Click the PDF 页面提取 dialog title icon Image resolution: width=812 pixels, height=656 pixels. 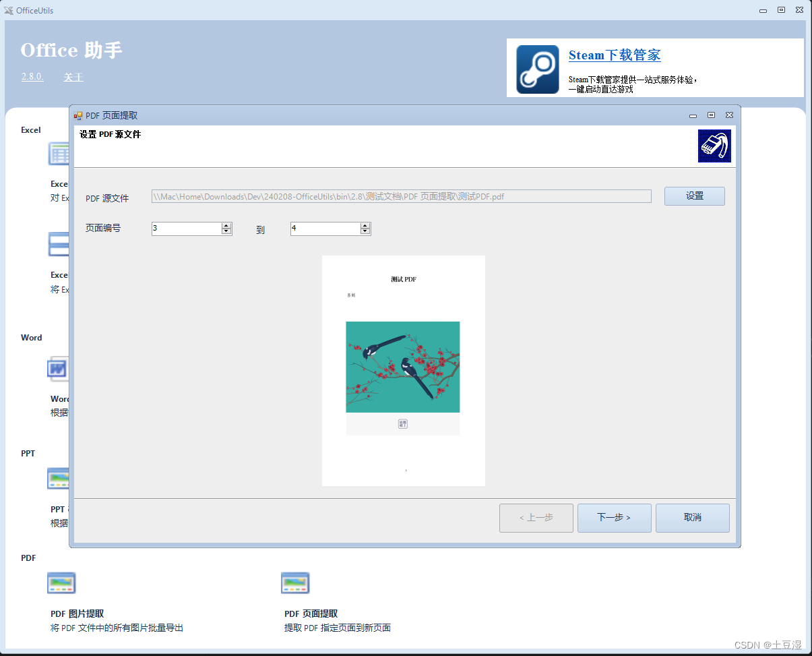point(78,115)
